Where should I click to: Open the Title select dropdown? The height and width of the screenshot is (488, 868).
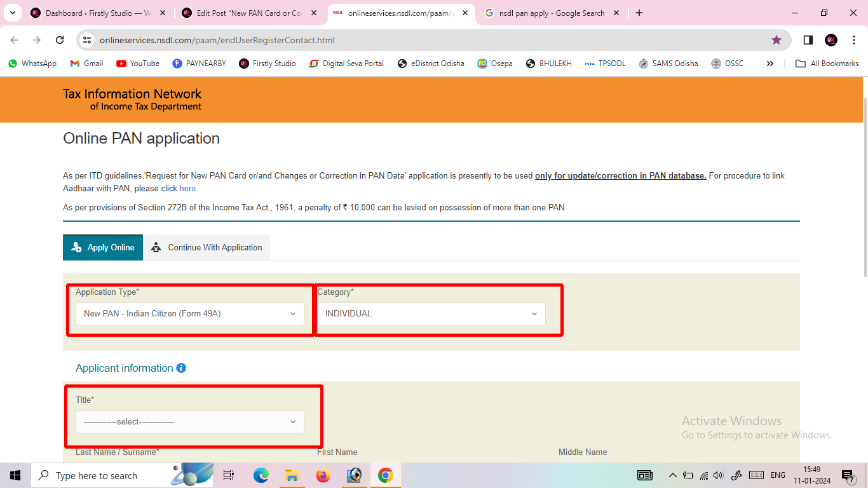(189, 421)
